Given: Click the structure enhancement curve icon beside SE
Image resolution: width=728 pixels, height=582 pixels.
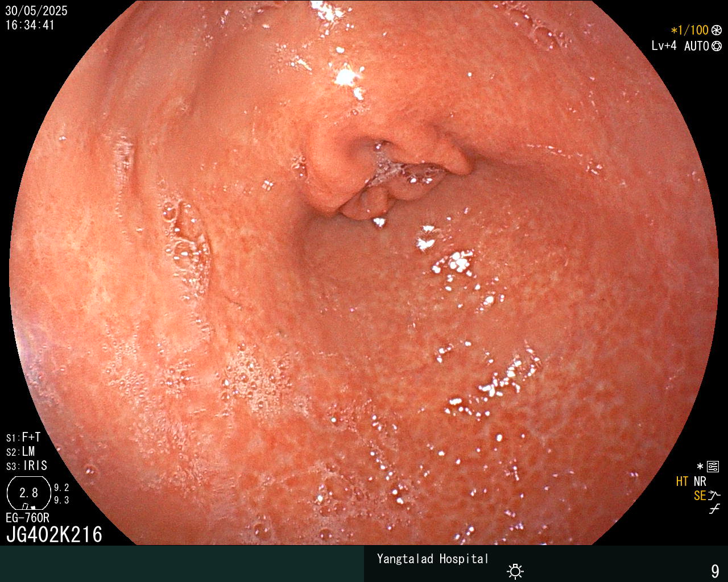Looking at the screenshot, I should [x=714, y=496].
